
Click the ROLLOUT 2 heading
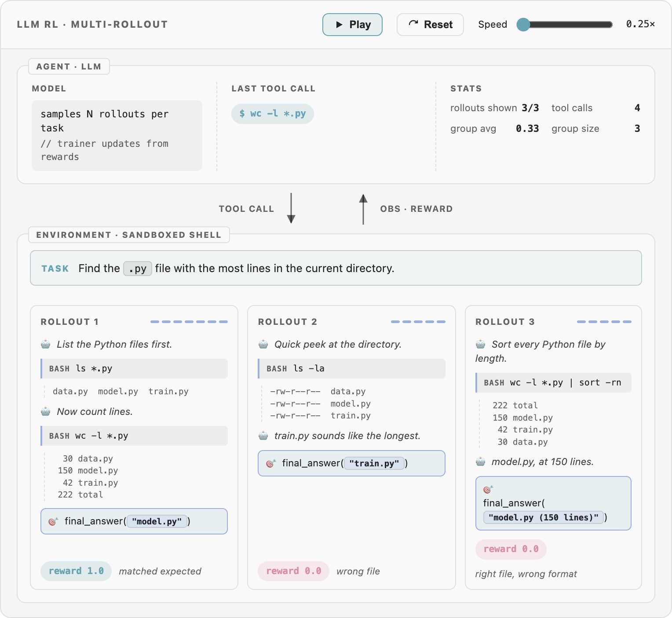288,322
